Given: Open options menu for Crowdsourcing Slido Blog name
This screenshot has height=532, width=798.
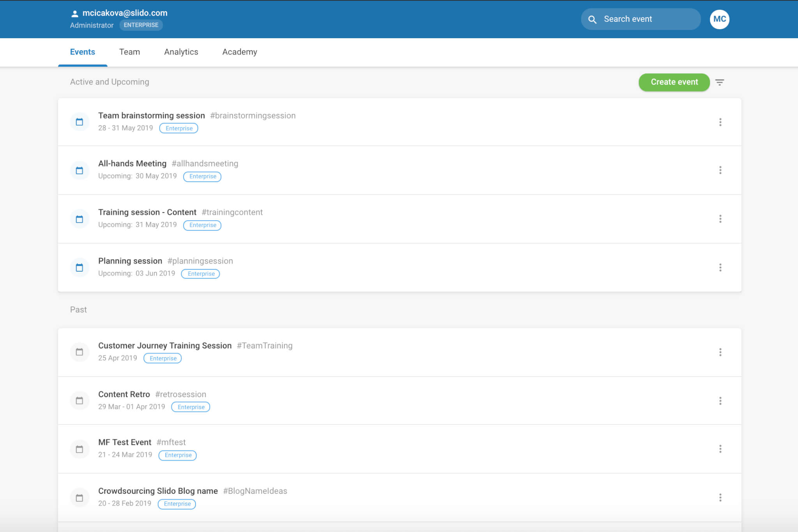Looking at the screenshot, I should 720,498.
